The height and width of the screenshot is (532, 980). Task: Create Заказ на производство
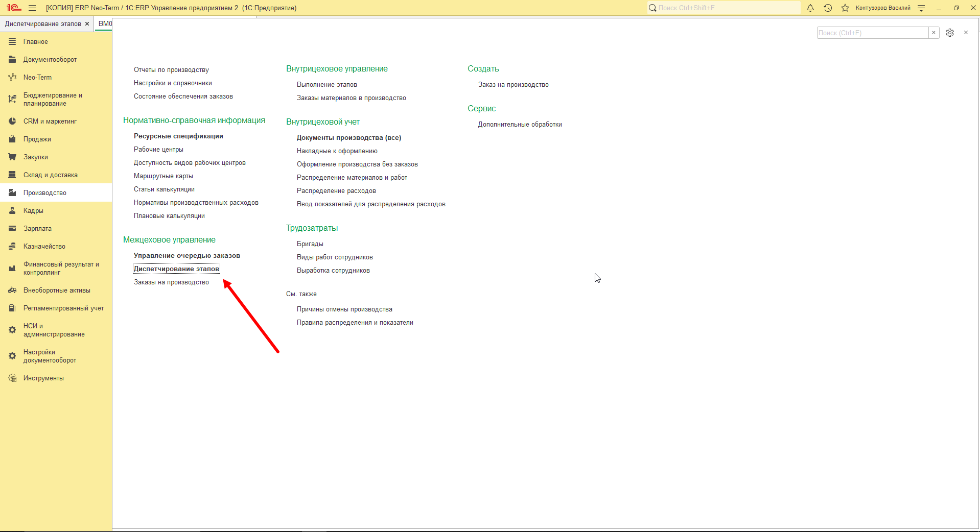[514, 85]
